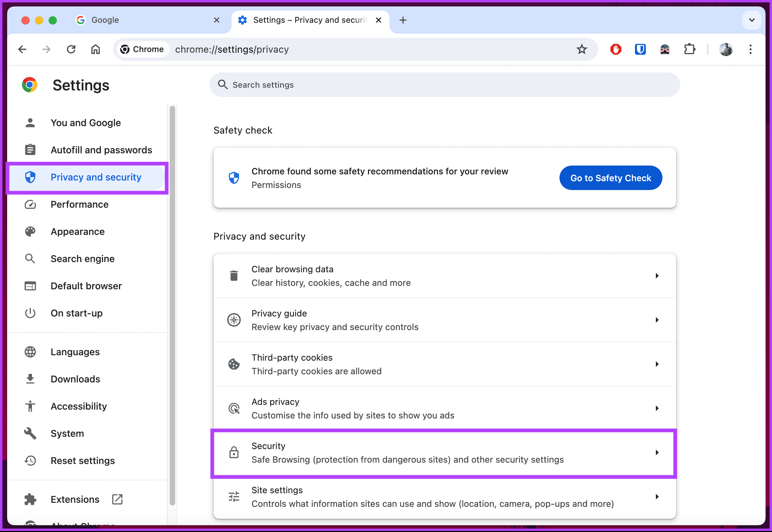
Task: Click the search magnifier in Search settings
Action: coord(222,85)
